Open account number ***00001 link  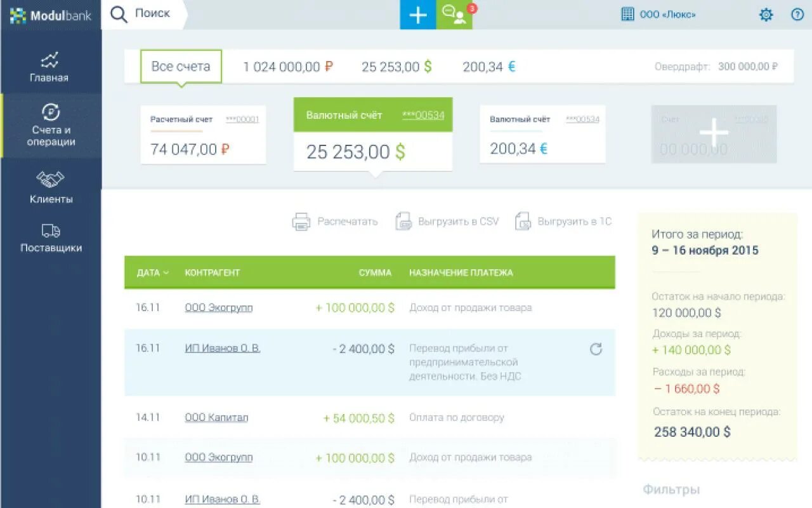click(x=242, y=119)
